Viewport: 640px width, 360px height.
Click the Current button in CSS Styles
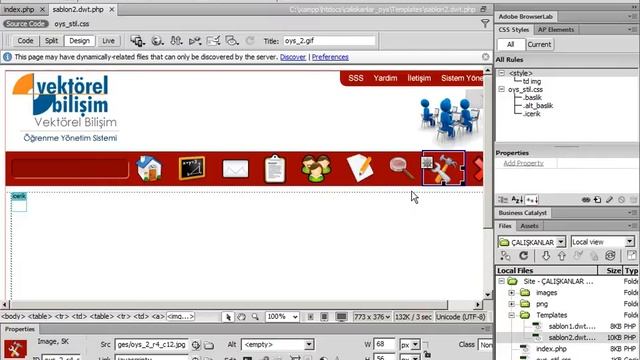[x=539, y=44]
